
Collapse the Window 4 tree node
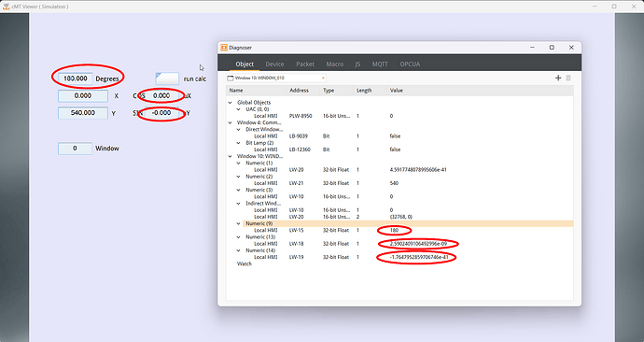(230, 122)
